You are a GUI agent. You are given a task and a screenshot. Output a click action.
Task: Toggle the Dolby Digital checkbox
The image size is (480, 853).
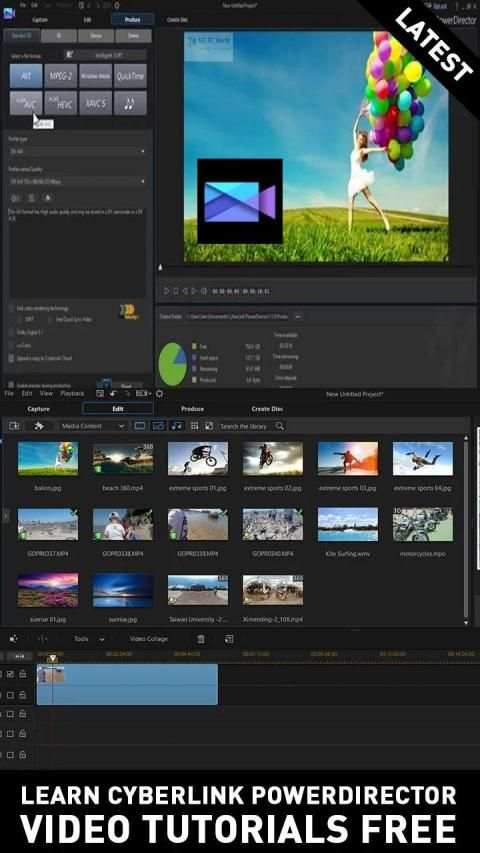point(11,331)
